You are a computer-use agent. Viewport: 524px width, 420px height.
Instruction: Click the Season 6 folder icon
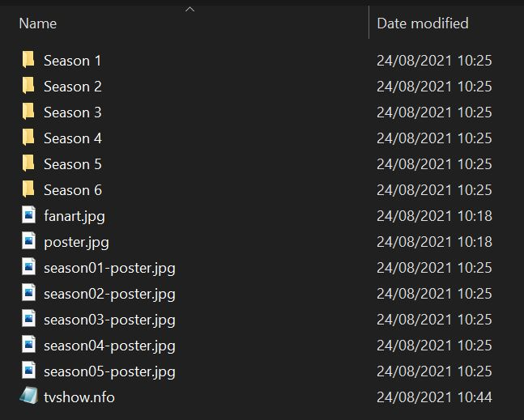pyautogui.click(x=28, y=189)
